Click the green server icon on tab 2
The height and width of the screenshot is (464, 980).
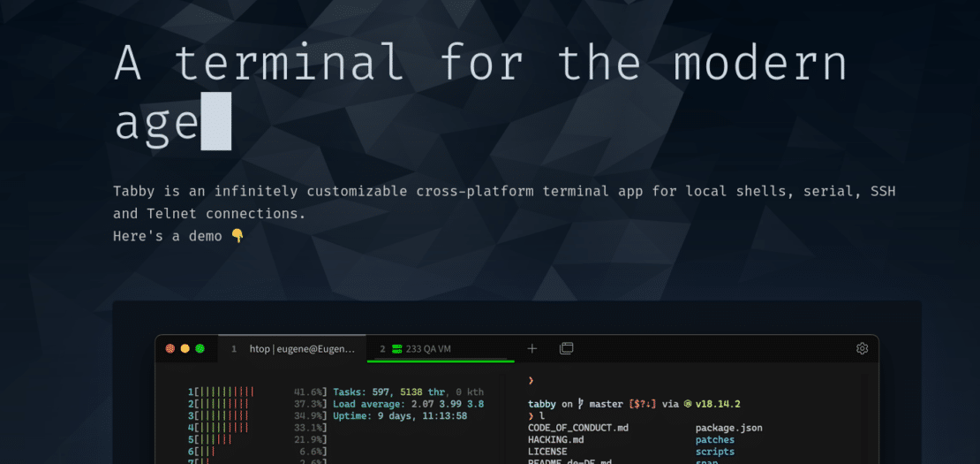click(397, 349)
